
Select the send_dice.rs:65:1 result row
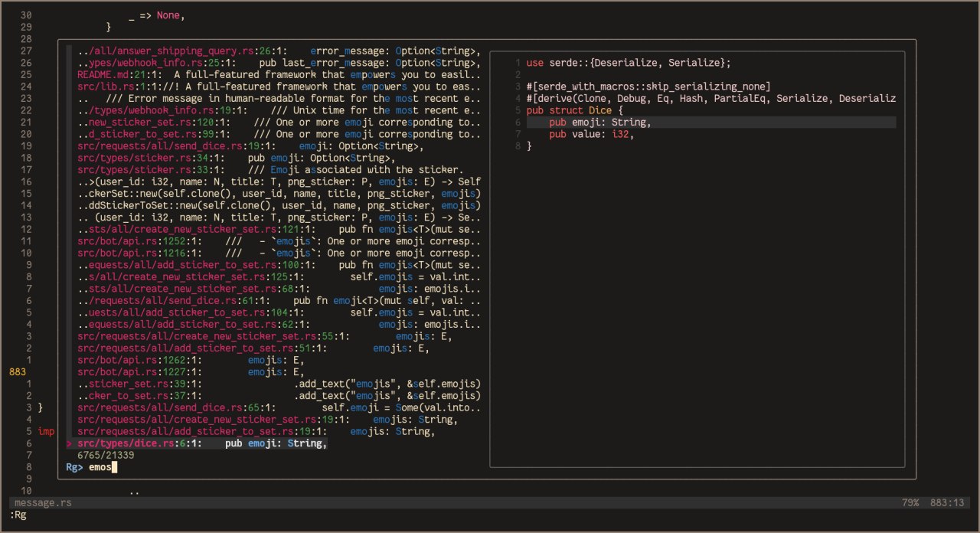click(279, 407)
